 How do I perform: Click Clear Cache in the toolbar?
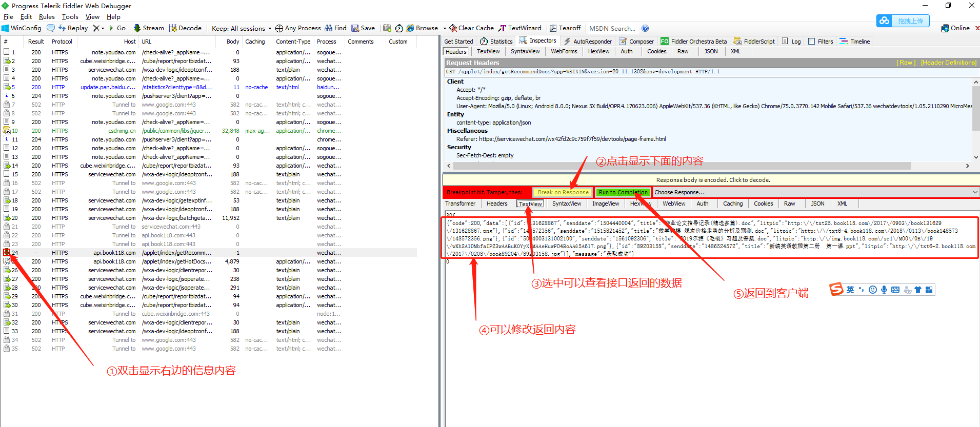coord(472,28)
